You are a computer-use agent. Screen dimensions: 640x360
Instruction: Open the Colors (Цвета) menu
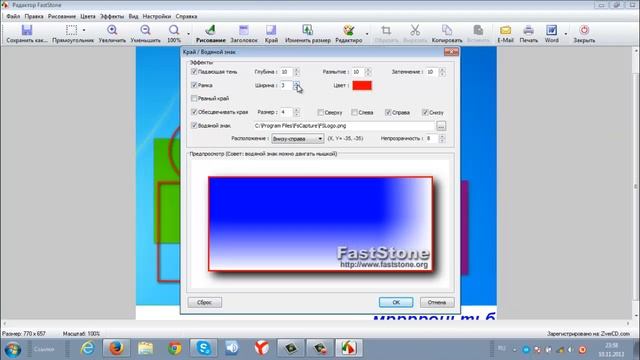88,16
